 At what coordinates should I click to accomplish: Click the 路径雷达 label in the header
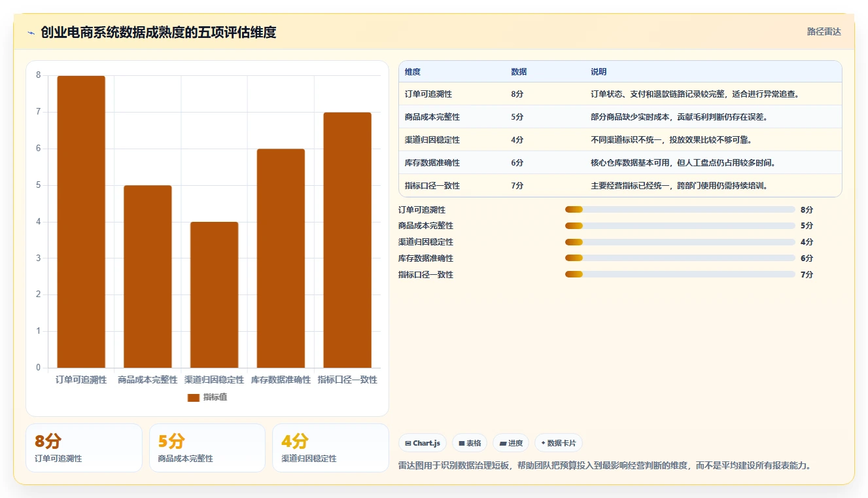(824, 31)
